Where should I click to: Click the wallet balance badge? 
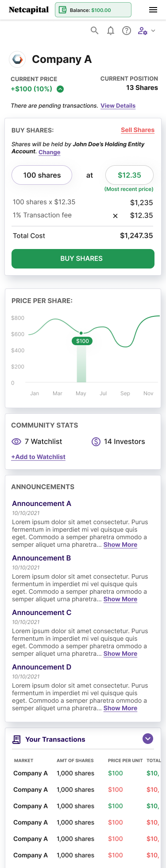click(x=93, y=10)
